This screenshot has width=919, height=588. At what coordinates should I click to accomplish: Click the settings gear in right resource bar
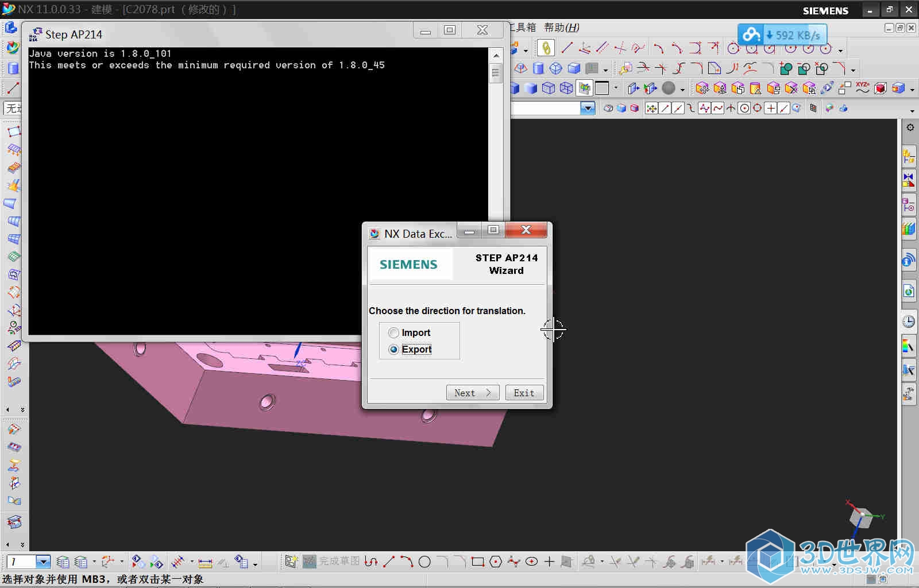[910, 127]
